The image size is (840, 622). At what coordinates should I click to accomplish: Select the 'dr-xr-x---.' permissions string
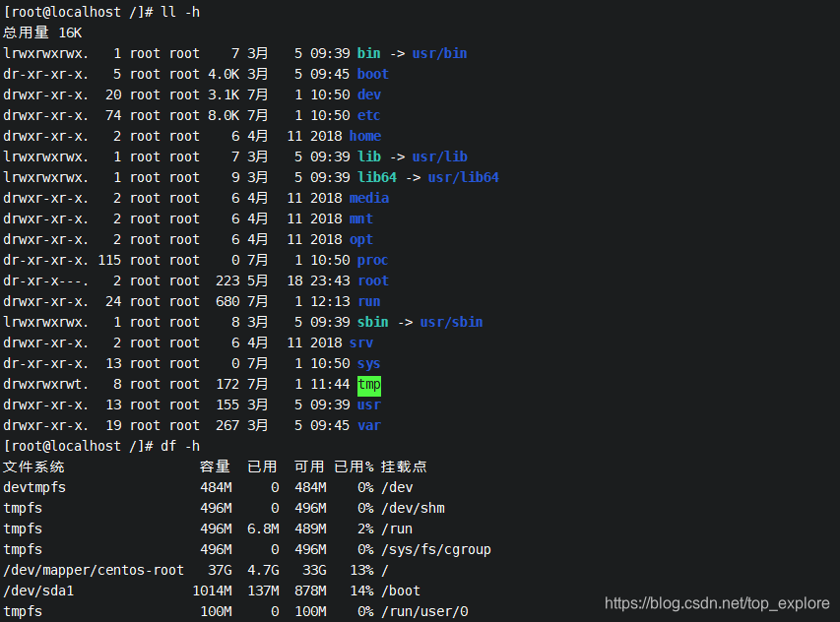(46, 281)
